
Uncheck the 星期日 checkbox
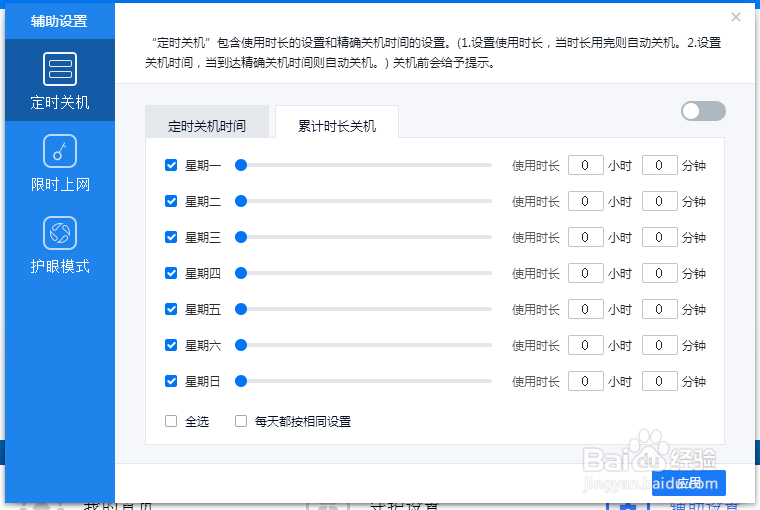[x=171, y=381]
